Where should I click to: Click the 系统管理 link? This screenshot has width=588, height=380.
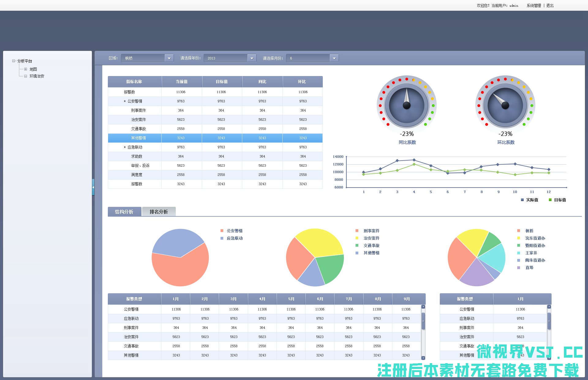pos(533,6)
